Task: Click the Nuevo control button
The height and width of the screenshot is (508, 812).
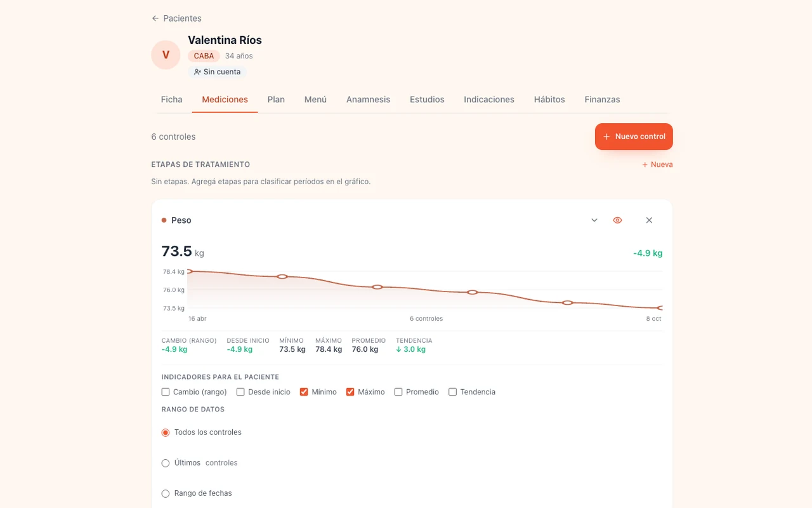Action: pyautogui.click(x=634, y=137)
